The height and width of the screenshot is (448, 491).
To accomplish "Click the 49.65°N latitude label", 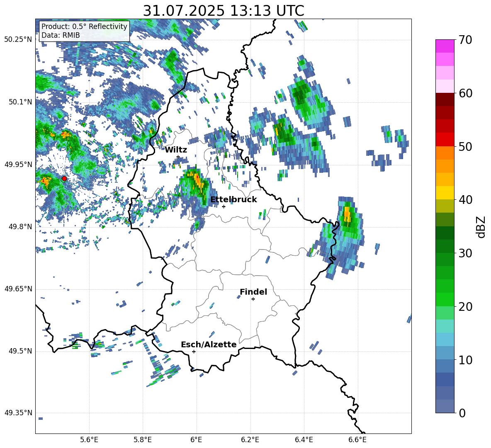I will point(18,288).
